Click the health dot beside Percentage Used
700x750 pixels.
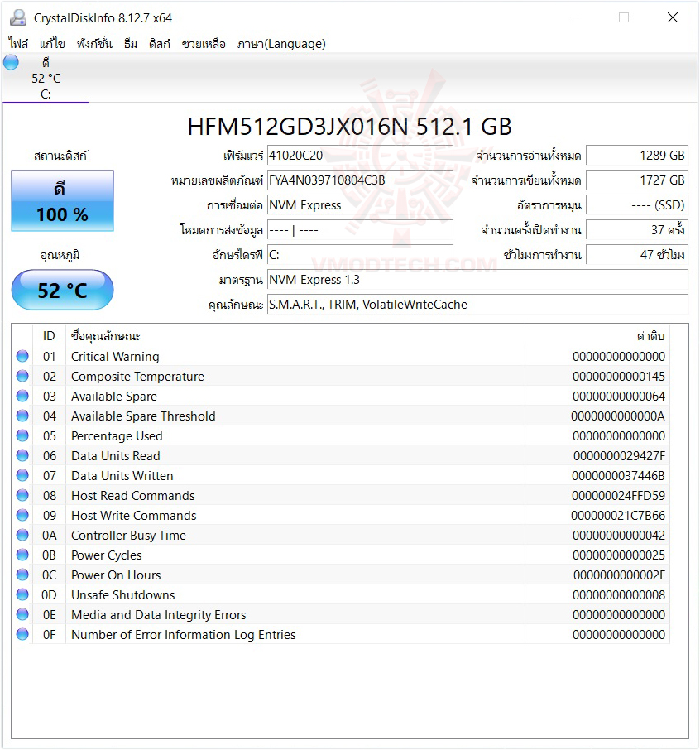pos(22,435)
